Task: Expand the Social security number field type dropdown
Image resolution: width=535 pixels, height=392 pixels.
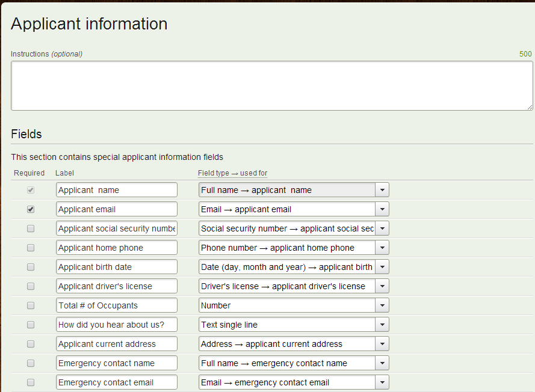Action: [294, 228]
